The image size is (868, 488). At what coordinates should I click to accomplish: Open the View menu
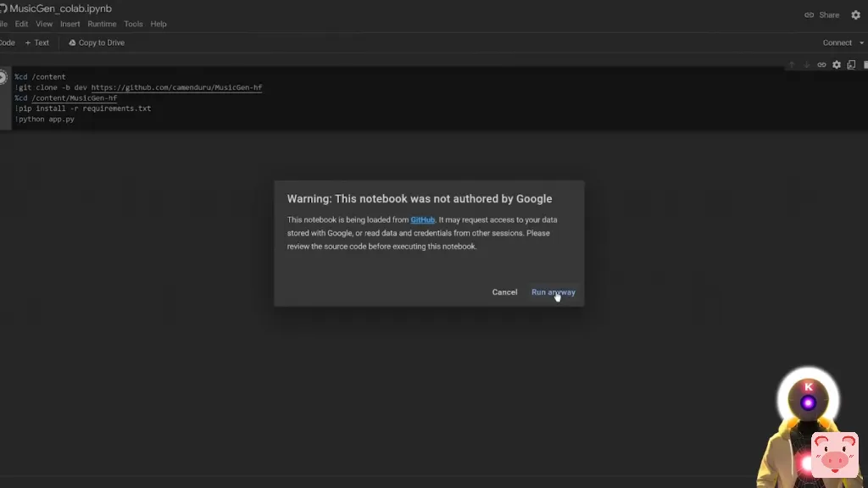point(44,24)
